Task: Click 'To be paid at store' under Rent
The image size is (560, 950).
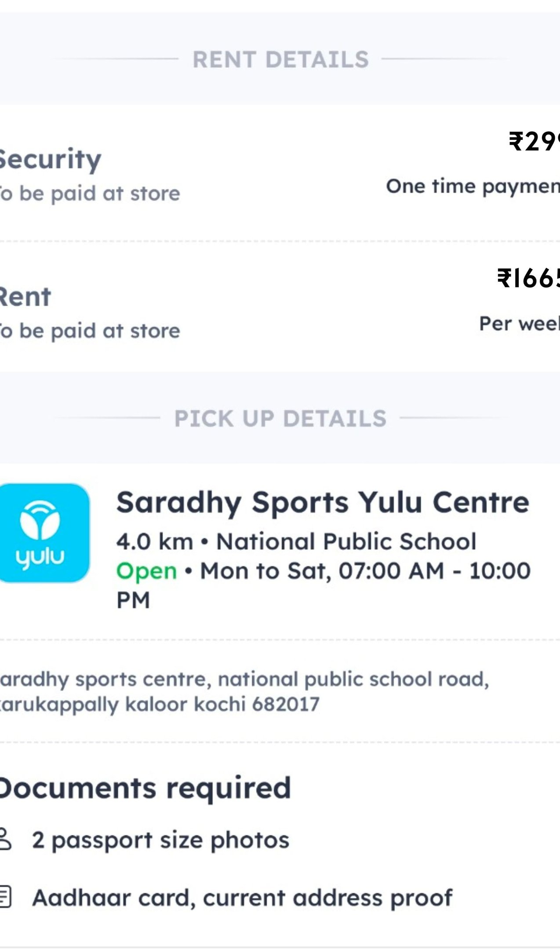Action: click(x=90, y=331)
